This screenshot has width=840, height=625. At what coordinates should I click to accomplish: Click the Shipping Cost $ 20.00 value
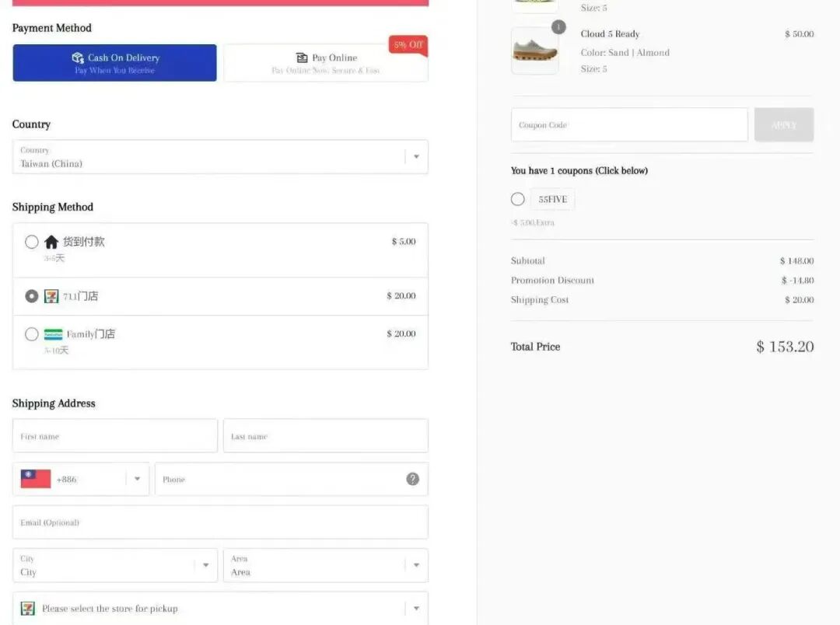tap(800, 300)
